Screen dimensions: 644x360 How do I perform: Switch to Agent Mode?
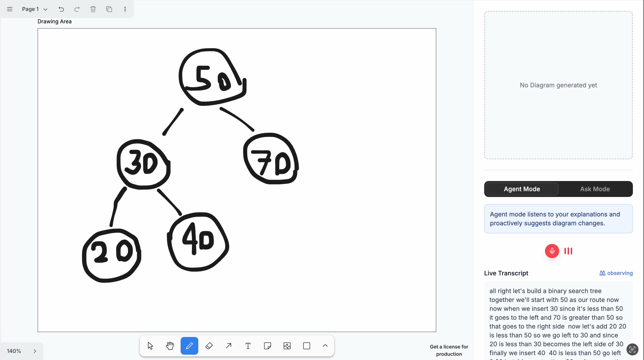[x=522, y=189]
